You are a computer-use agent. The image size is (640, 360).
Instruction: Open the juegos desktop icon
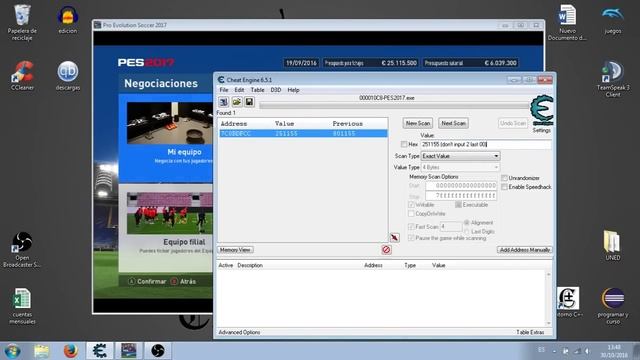(613, 19)
